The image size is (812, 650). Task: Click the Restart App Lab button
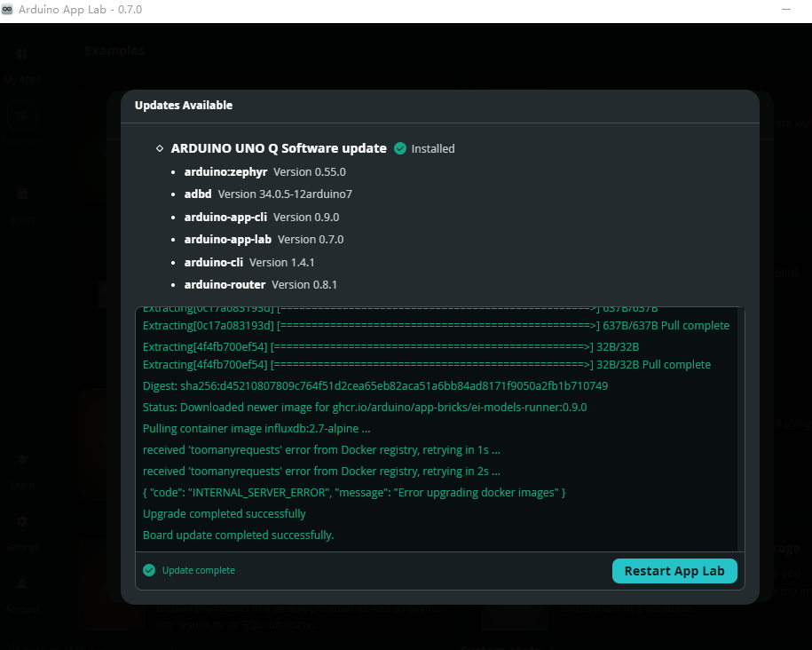coord(674,571)
